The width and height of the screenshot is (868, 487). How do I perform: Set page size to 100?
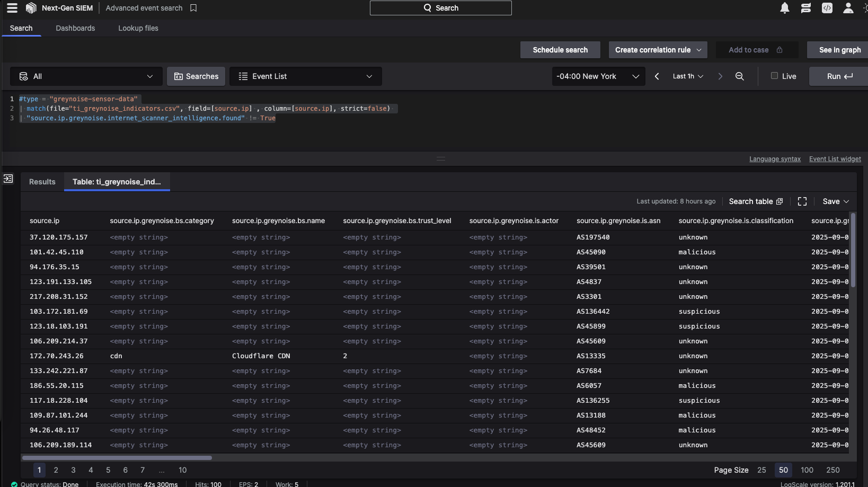click(x=807, y=470)
